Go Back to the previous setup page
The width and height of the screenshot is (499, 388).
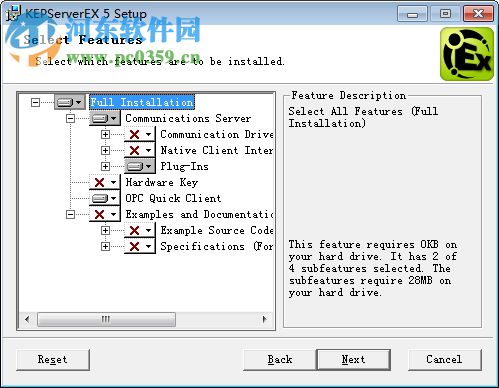coord(280,360)
